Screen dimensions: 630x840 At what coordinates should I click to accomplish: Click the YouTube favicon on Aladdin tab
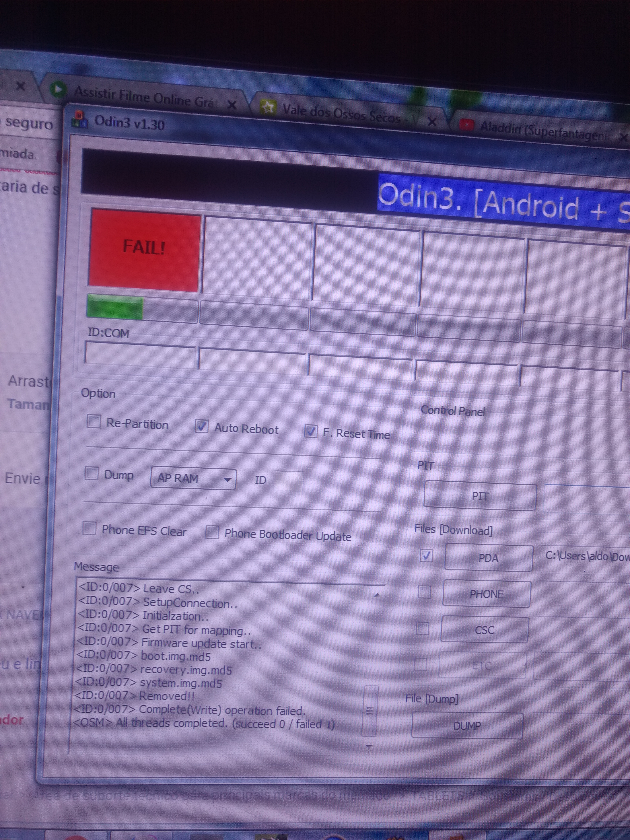tap(467, 125)
